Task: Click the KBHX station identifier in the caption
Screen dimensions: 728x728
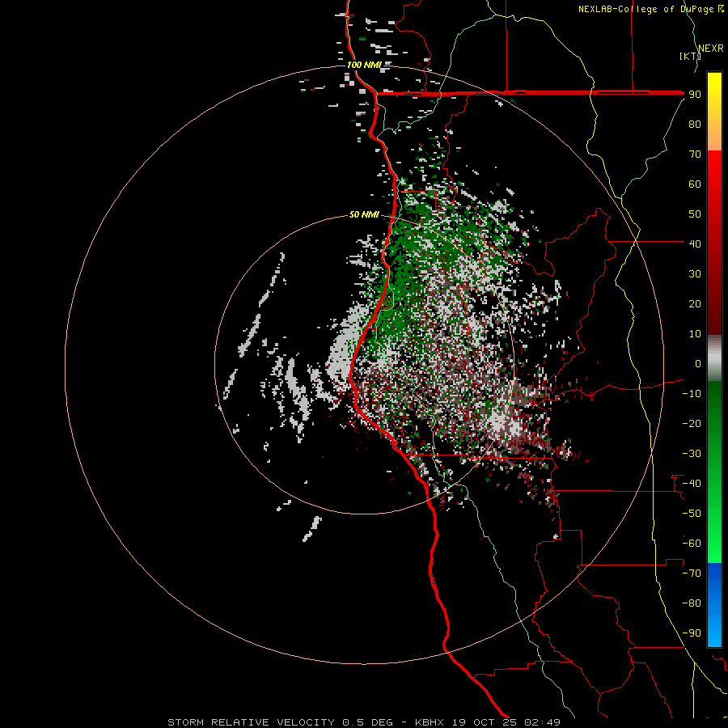Action: coord(429,722)
